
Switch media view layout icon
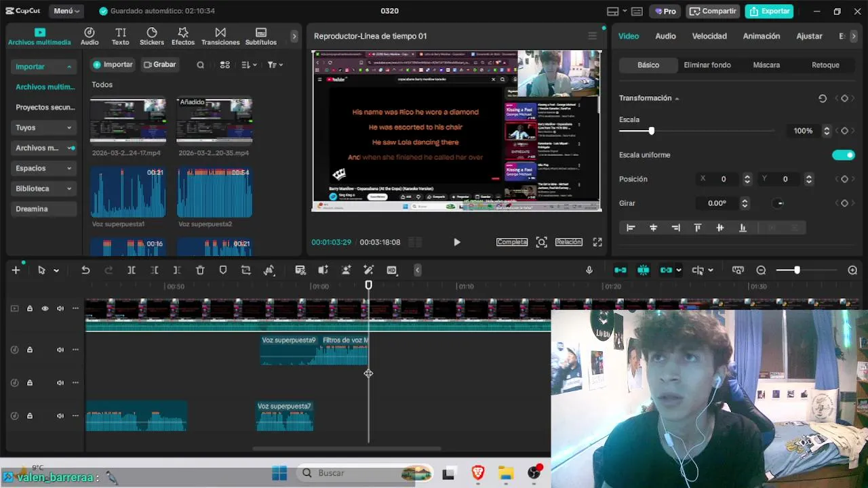pyautogui.click(x=225, y=64)
